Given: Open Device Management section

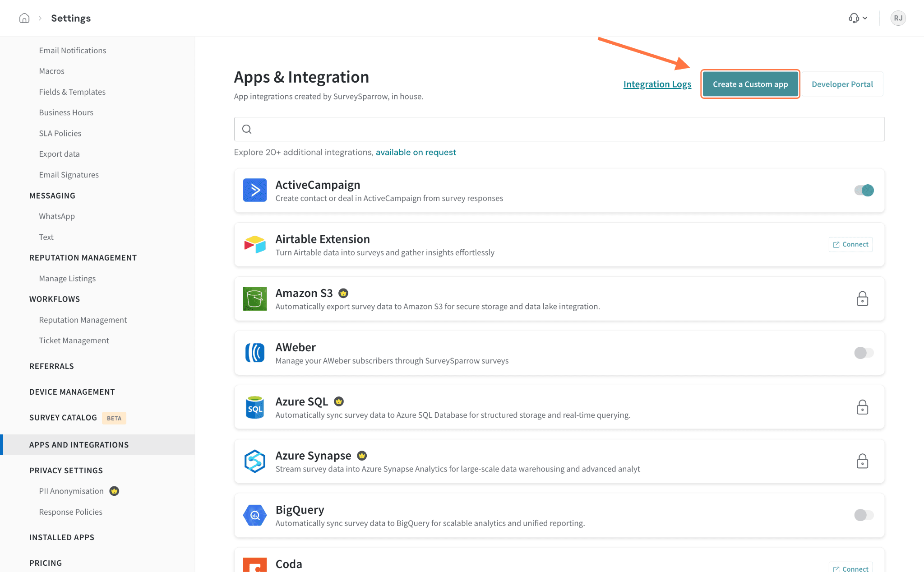Looking at the screenshot, I should point(72,392).
